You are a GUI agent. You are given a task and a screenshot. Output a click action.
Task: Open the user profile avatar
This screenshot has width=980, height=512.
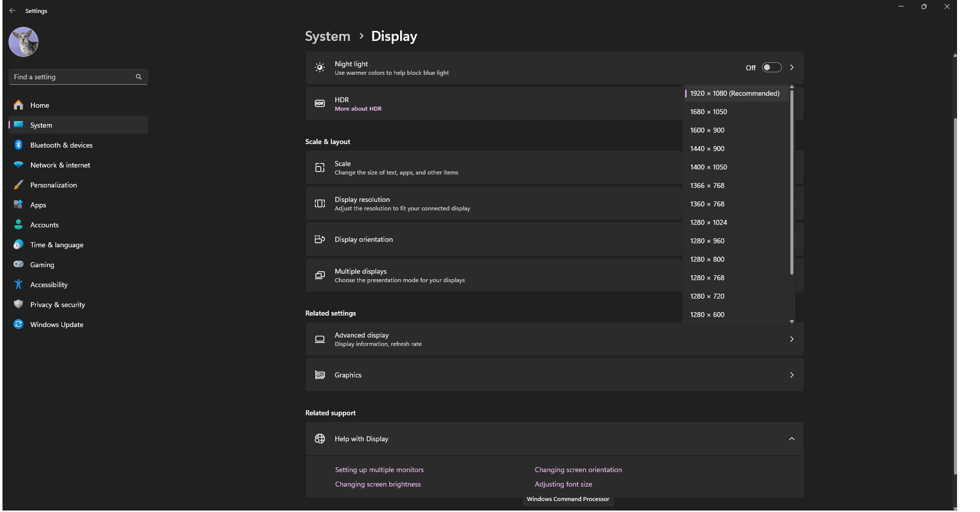pyautogui.click(x=23, y=42)
